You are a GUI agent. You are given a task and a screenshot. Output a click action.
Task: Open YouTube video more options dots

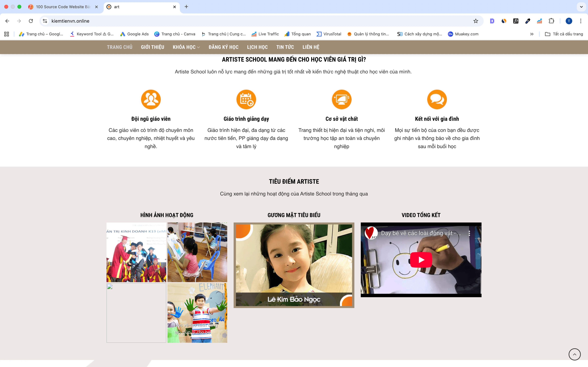coord(469,233)
